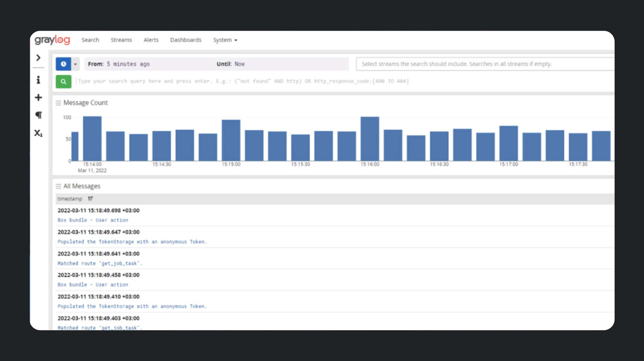Open the Dashboards menu item
Image resolution: width=644 pixels, height=361 pixels.
[185, 40]
